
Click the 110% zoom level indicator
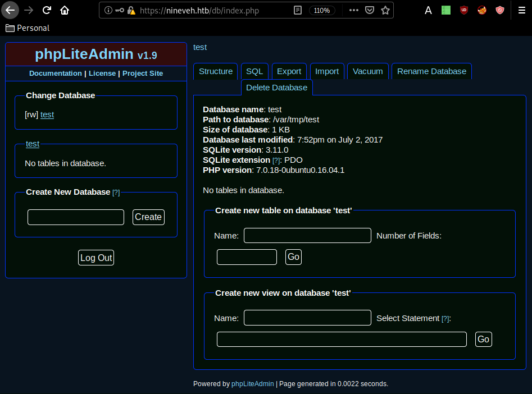point(322,10)
